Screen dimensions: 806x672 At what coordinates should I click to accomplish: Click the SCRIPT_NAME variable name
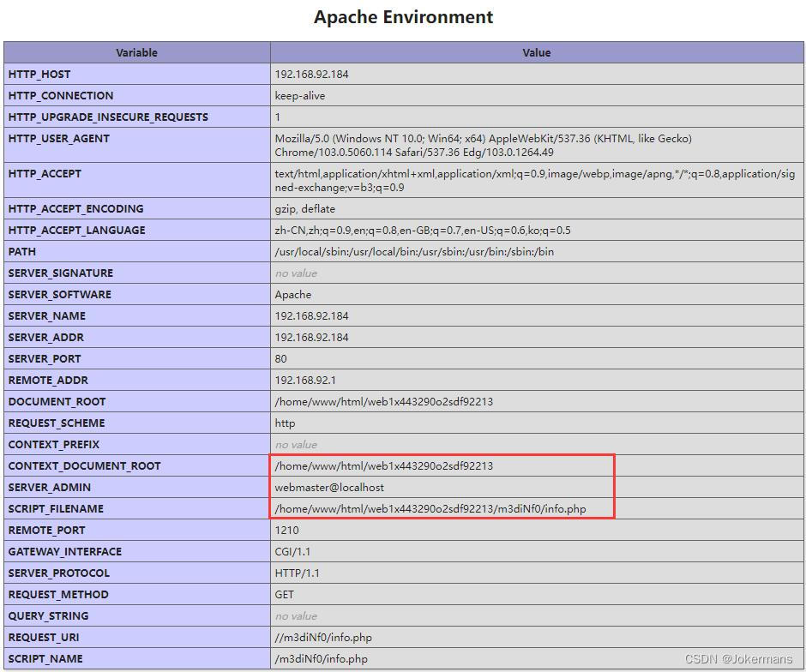45,659
